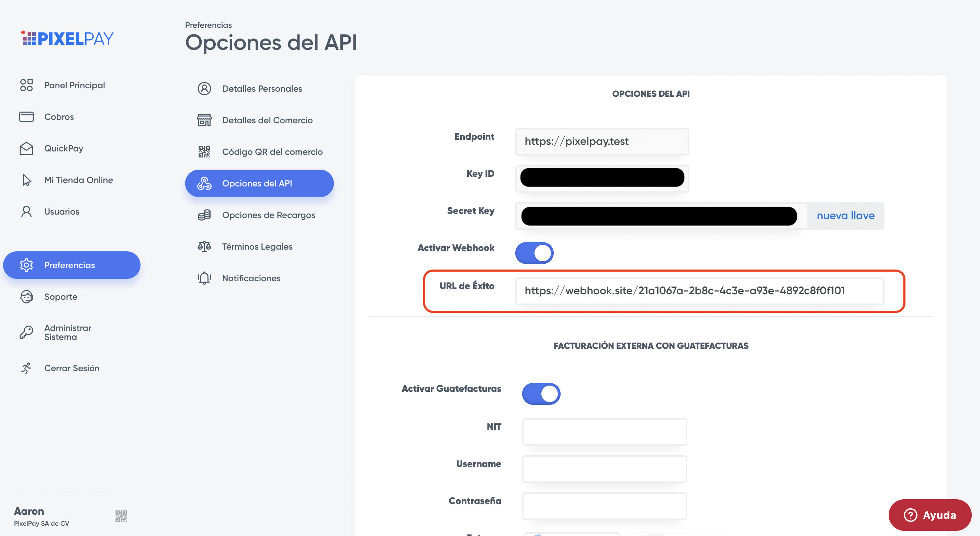The image size is (980, 536).
Task: Select Términos Legales menu item
Action: (257, 247)
